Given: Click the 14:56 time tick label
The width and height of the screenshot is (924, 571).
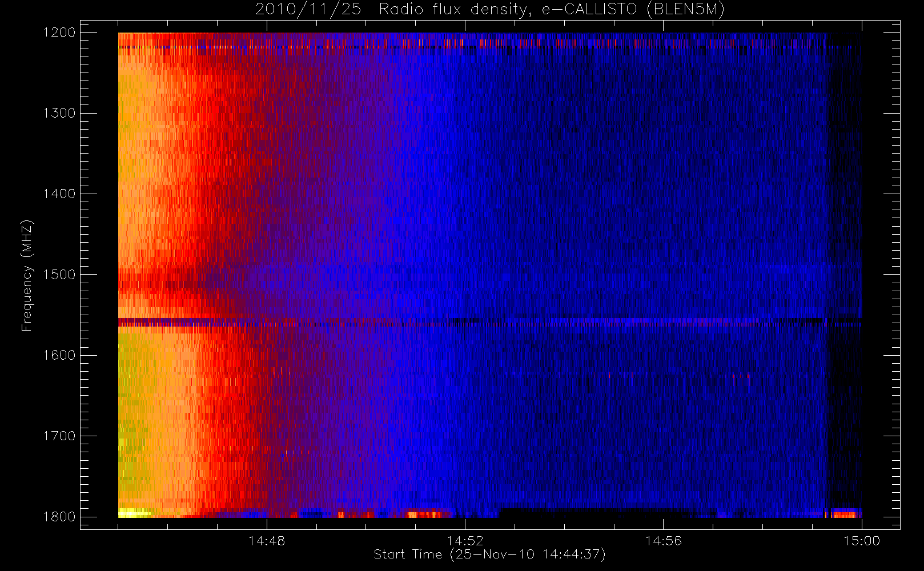Looking at the screenshot, I should [663, 541].
